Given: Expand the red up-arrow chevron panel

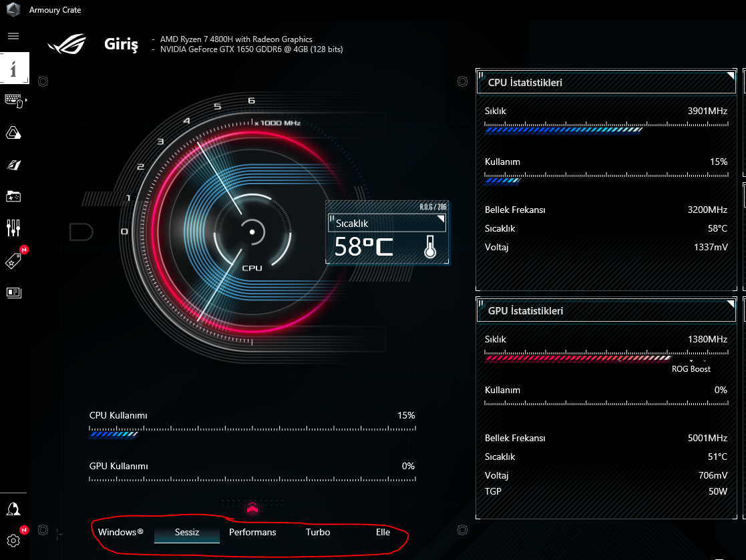Looking at the screenshot, I should (x=252, y=508).
